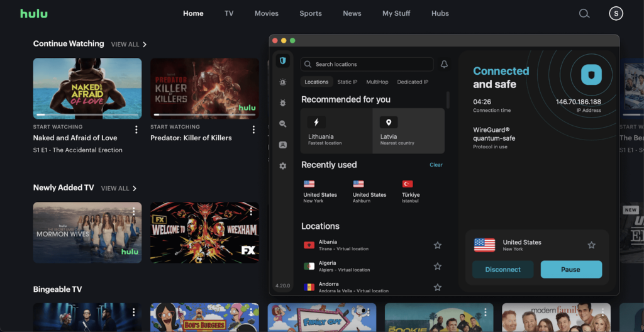The image size is (644, 332).
Task: Click the Hulu logo
Action: click(34, 14)
